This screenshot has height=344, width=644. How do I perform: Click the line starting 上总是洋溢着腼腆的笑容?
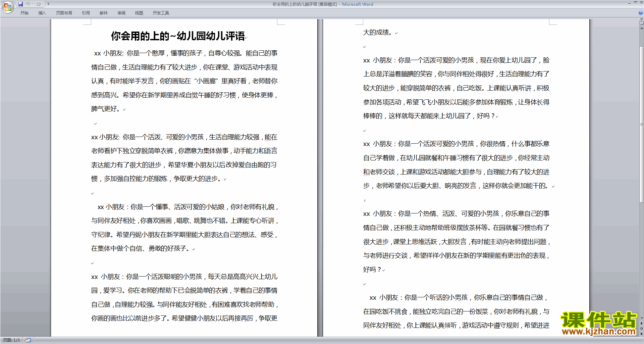(x=456, y=74)
